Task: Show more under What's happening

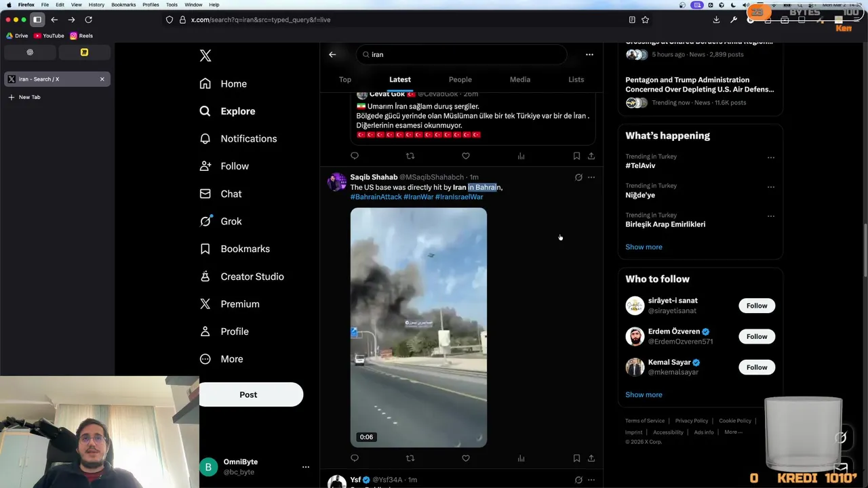Action: point(644,247)
